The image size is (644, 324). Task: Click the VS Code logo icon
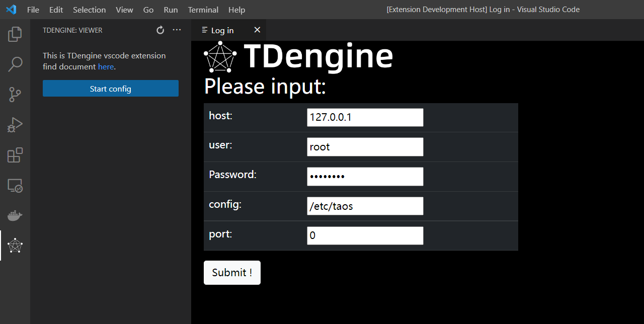click(11, 10)
